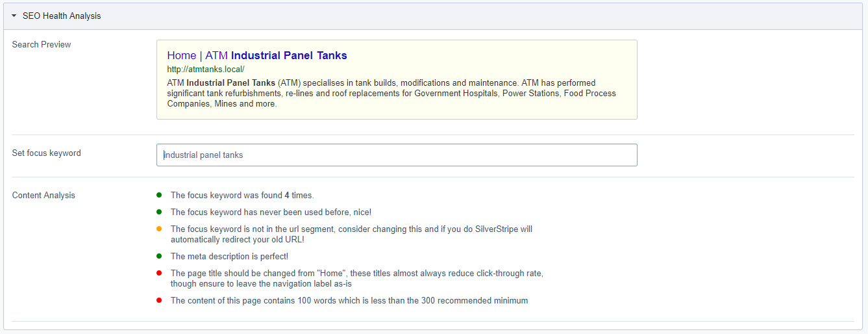Collapse the SEO Health Analysis triangle
This screenshot has width=868, height=334.
tap(14, 16)
